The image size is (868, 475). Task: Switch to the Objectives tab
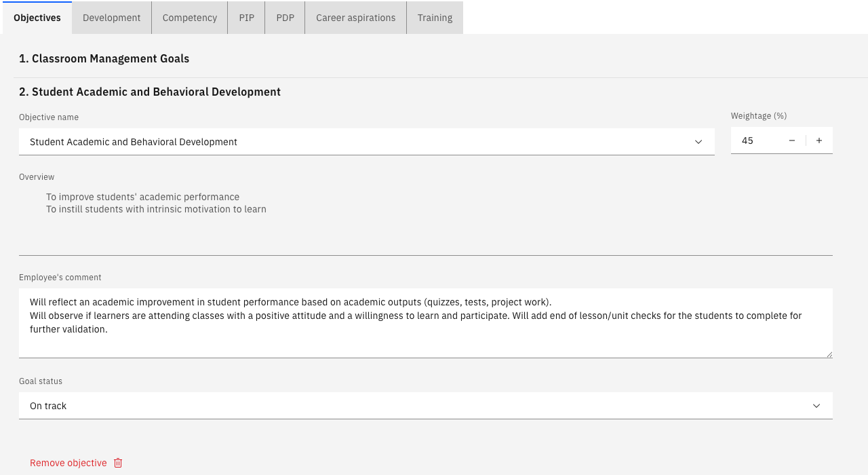coord(37,18)
